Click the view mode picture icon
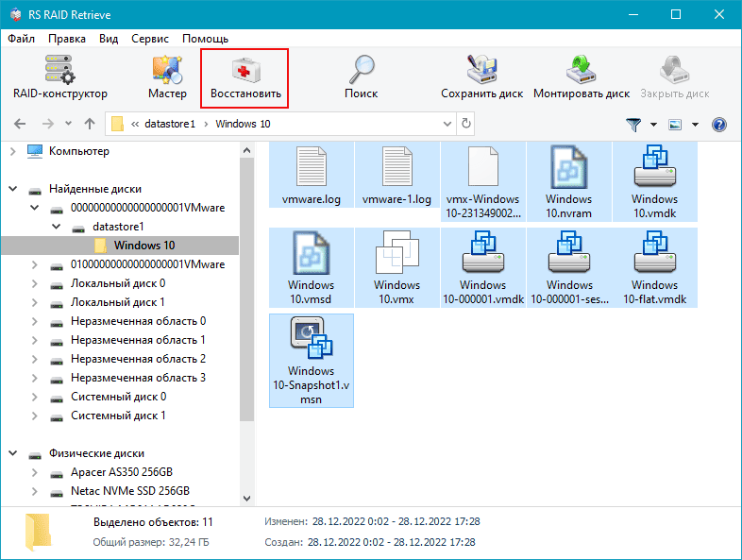 [x=675, y=125]
